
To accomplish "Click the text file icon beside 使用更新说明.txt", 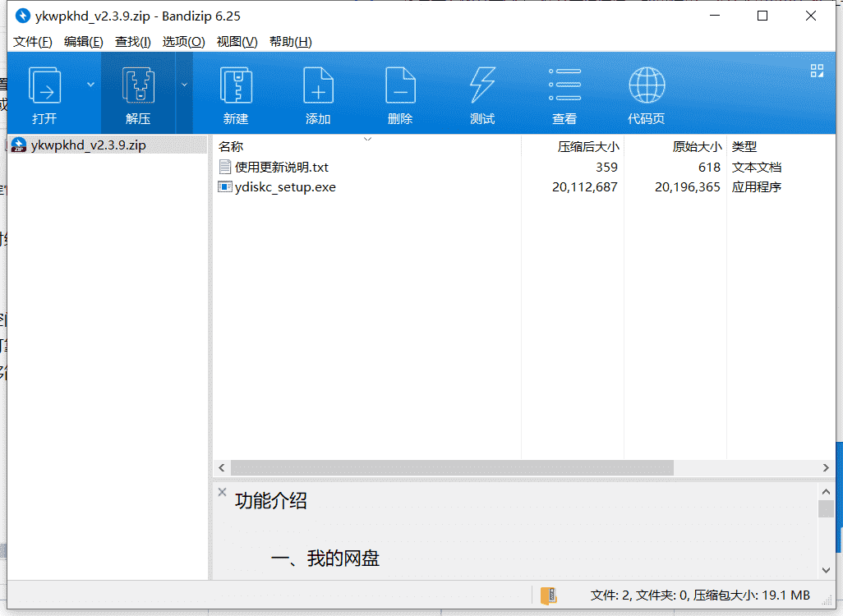I will pos(225,168).
